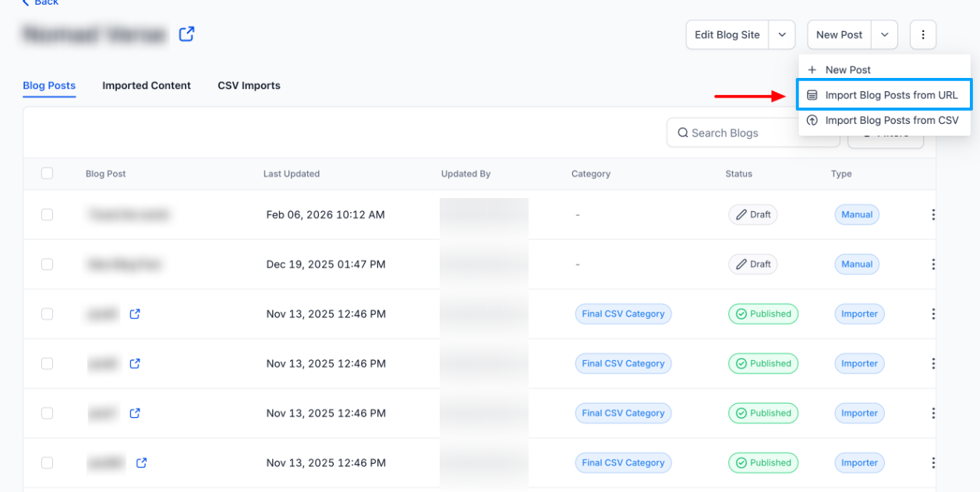Screen dimensions: 980x492
Task: Click the Back arrow at top left
Action: 26,3
